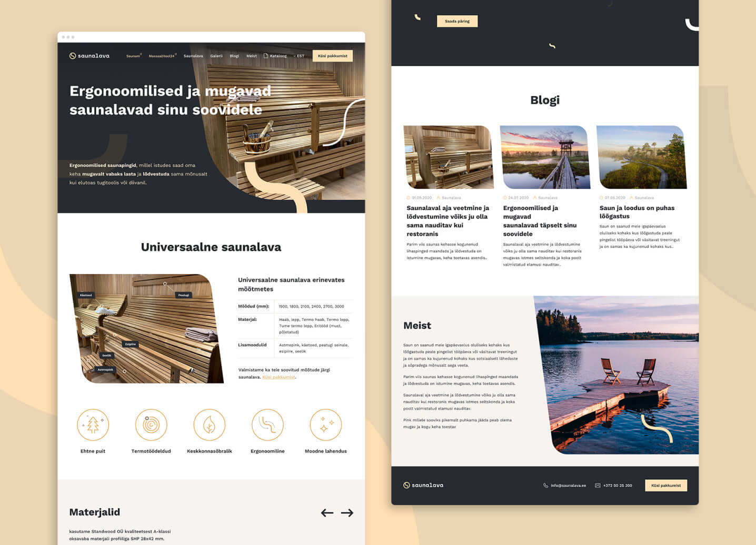Click the Ehtne puit tree icon

(93, 425)
